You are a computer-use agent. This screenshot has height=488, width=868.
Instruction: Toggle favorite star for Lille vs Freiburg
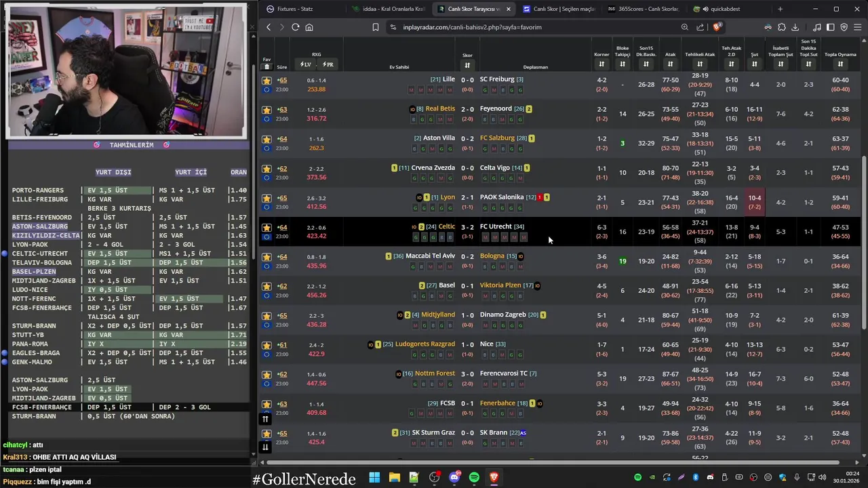267,80
